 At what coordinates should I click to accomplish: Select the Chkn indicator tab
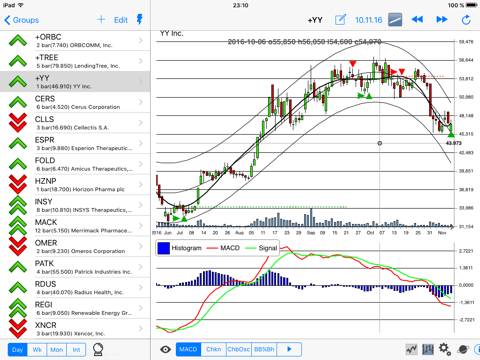213,349
